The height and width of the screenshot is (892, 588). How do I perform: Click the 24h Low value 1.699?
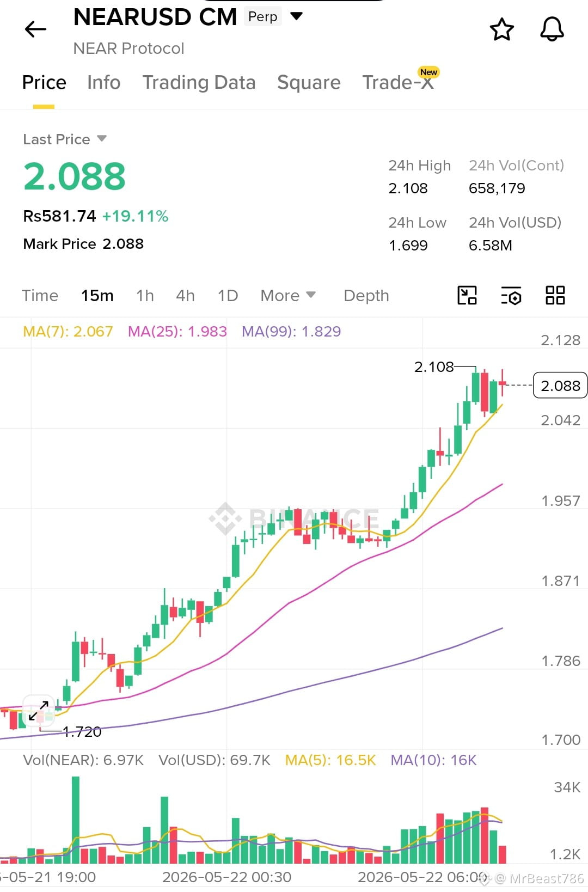[408, 246]
